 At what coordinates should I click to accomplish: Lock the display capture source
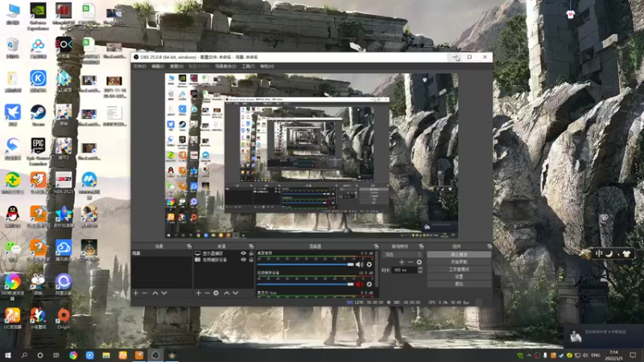tap(251, 253)
